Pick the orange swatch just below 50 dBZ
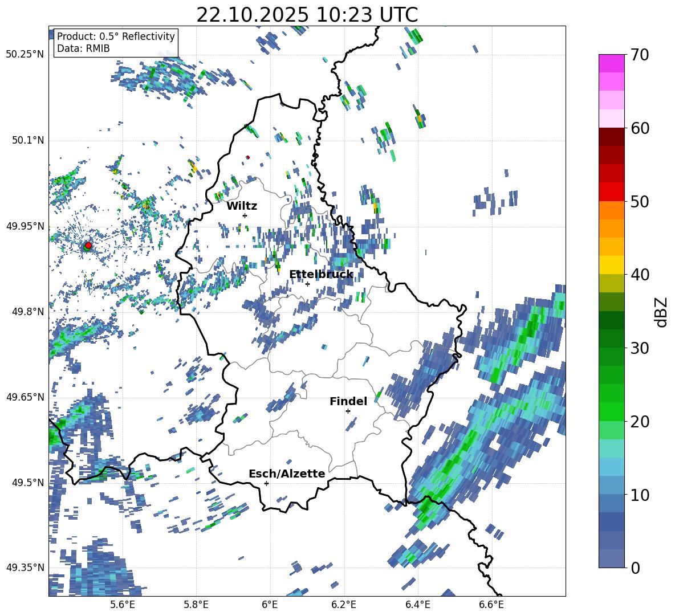Screen dimensions: 675x616 click(x=612, y=210)
